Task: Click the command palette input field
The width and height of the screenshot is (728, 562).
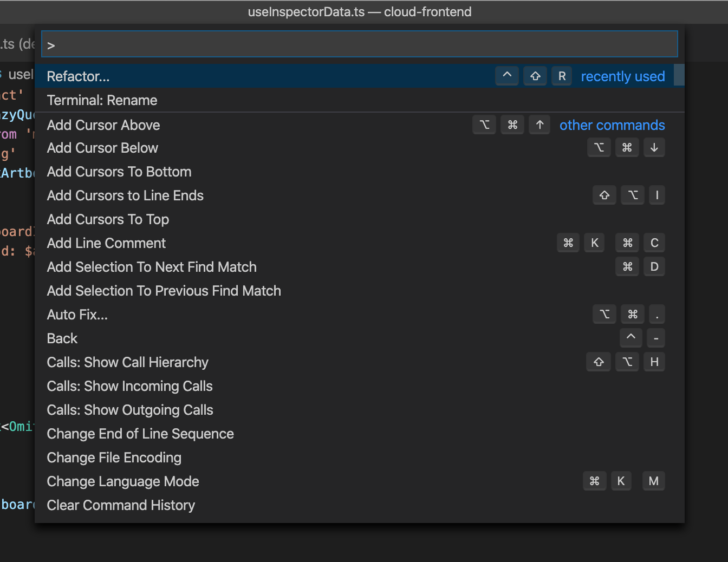Action: [359, 44]
